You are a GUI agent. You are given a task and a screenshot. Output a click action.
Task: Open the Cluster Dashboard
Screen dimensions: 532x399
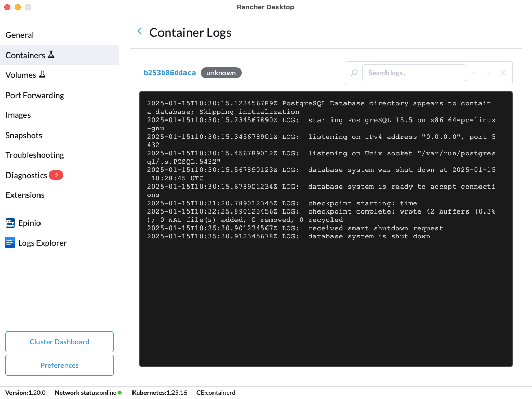pyautogui.click(x=59, y=342)
